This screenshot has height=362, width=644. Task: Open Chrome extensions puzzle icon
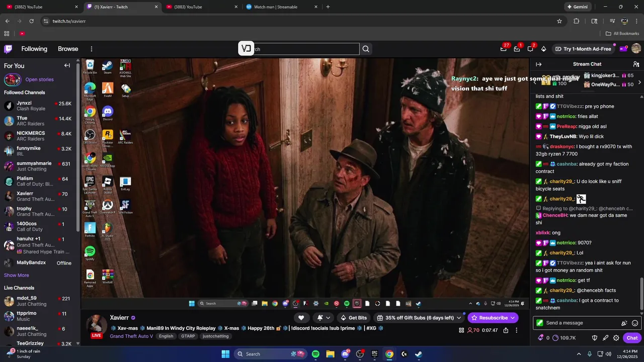click(577, 21)
